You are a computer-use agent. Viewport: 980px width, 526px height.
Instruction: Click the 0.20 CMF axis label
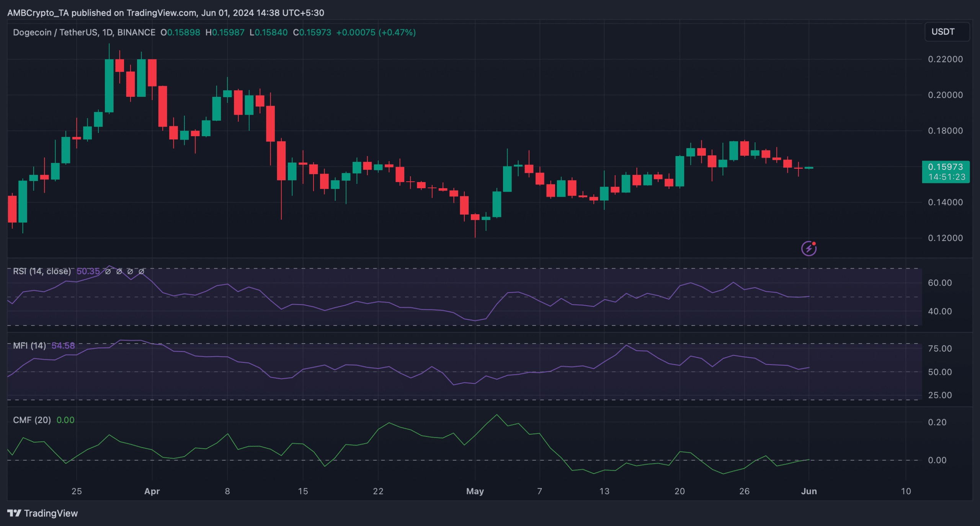click(937, 422)
